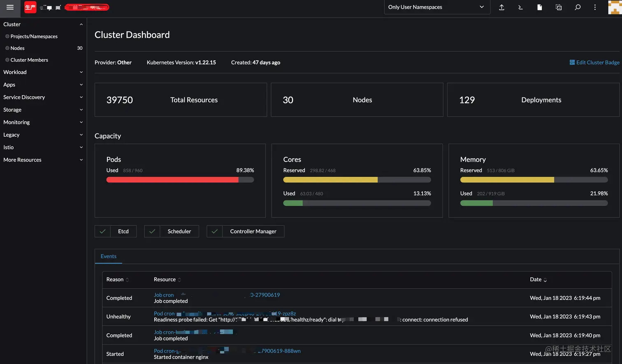Click the red cluster logo badge
The height and width of the screenshot is (364, 622).
click(x=30, y=7)
